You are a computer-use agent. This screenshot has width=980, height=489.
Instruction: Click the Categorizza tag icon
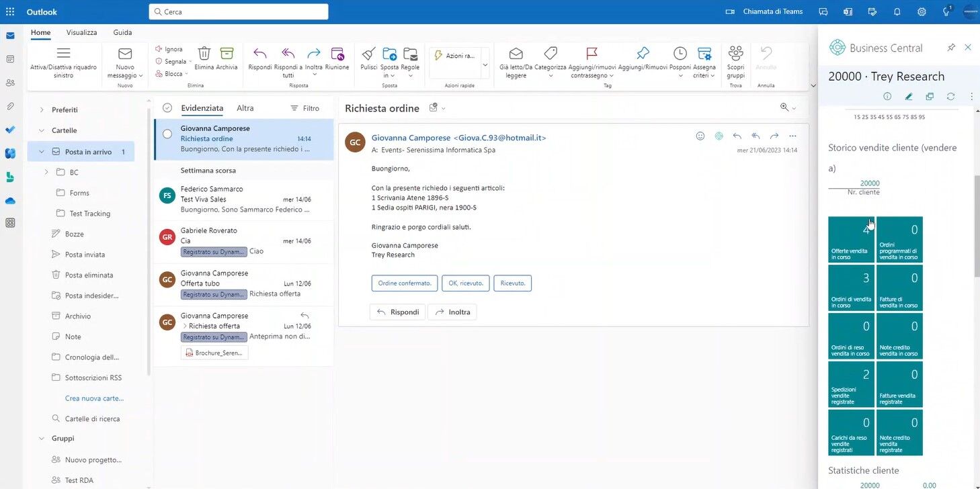tap(550, 53)
